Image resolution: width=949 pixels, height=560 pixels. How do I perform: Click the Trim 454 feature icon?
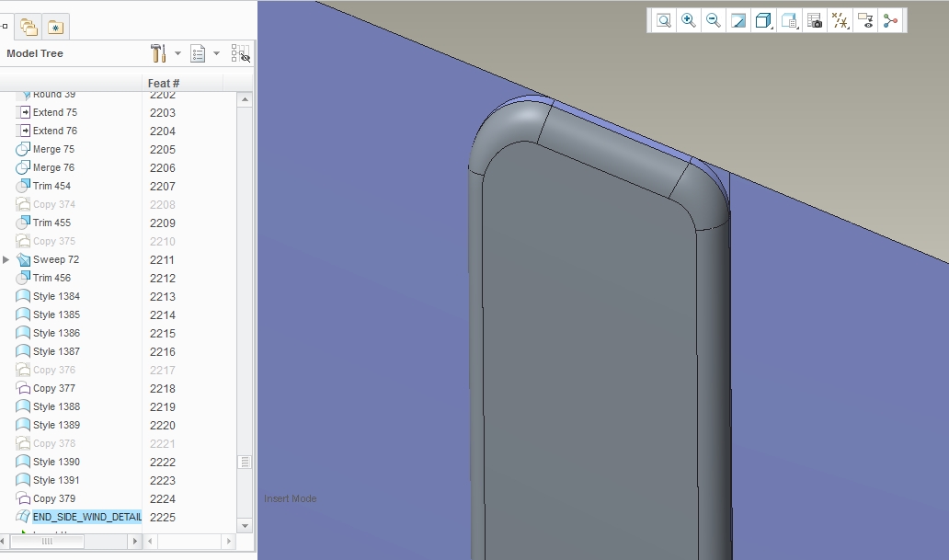click(x=22, y=186)
